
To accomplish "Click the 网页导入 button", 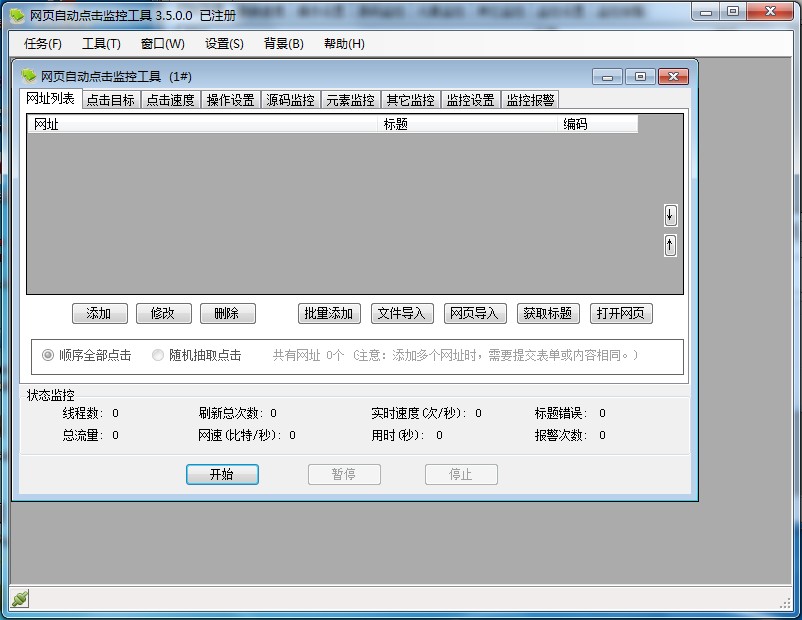I will point(475,314).
